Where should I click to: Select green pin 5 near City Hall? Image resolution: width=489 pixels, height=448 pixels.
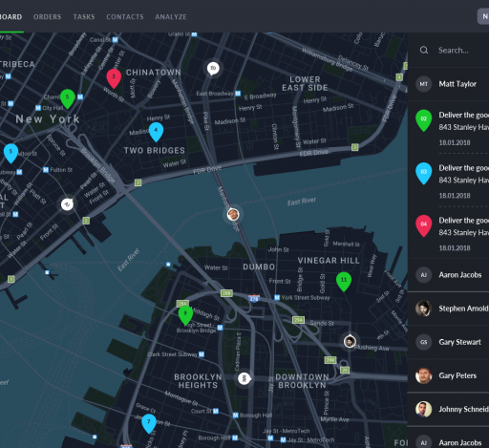coord(68,98)
